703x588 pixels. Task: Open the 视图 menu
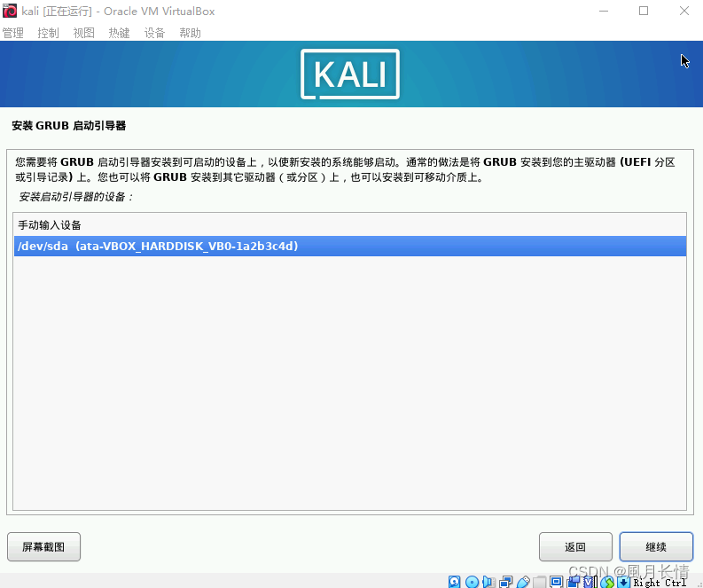coord(84,33)
